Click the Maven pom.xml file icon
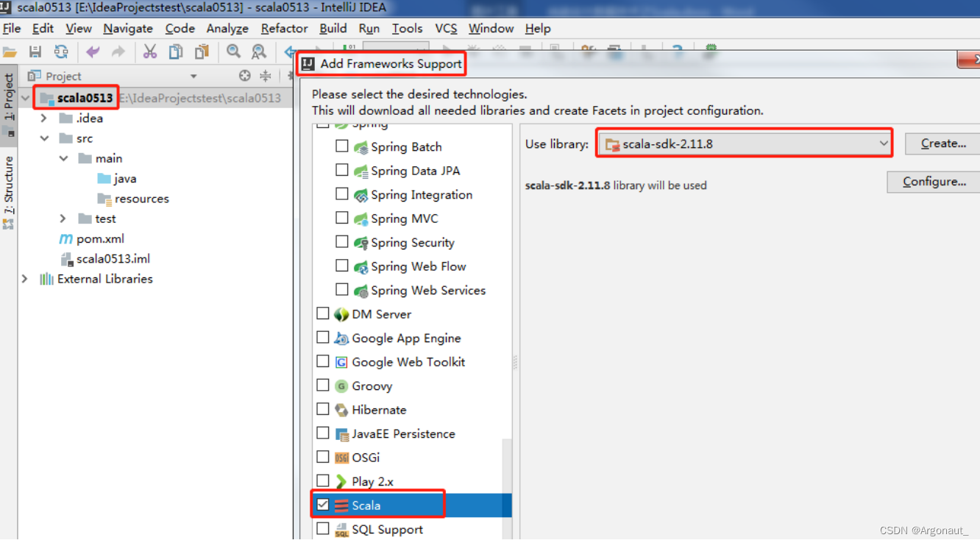 [x=66, y=239]
